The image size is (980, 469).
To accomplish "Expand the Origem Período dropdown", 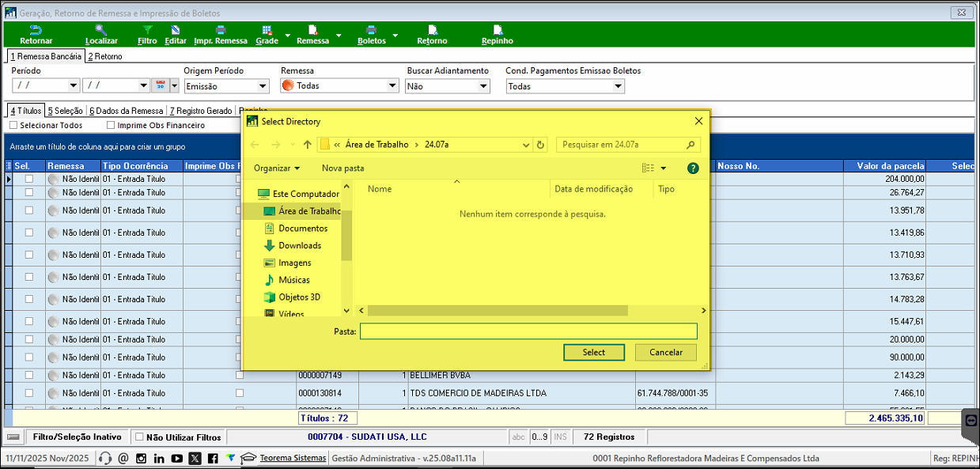I will point(263,86).
